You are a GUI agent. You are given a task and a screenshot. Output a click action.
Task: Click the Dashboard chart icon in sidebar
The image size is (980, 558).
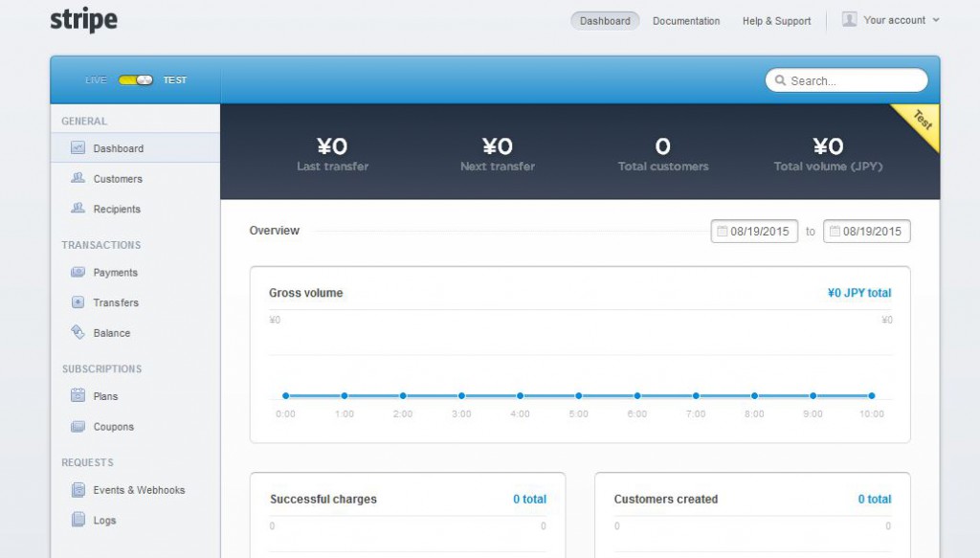(x=78, y=148)
